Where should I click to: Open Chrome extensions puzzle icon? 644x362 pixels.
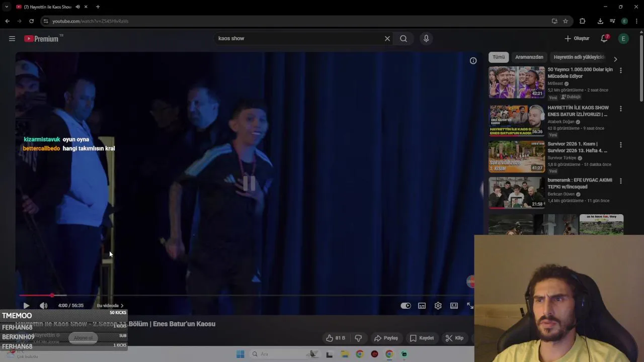(582, 21)
